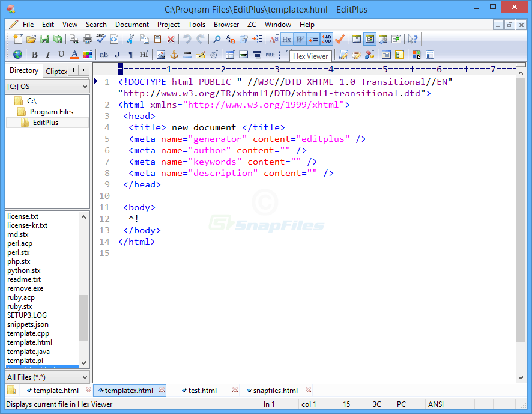Toggle line numbers with the 1AB 2CD button
532x414 pixels.
pyautogui.click(x=327, y=39)
